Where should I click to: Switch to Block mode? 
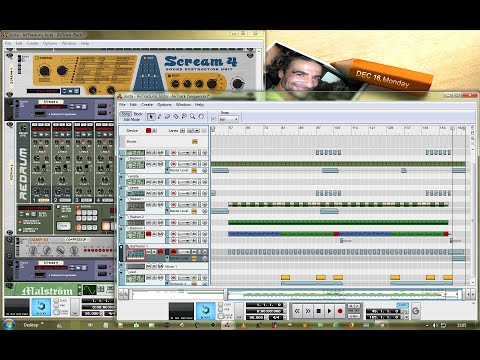coord(138,114)
